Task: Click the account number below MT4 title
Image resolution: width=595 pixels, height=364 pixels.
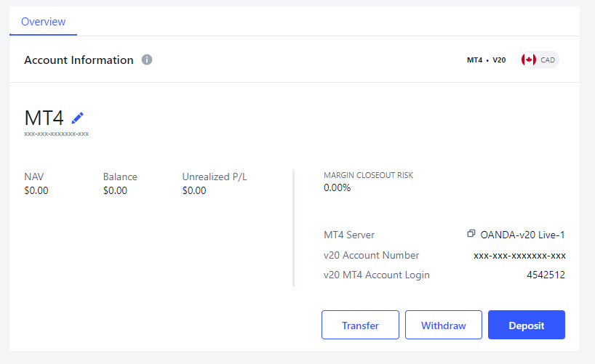Action: click(56, 134)
